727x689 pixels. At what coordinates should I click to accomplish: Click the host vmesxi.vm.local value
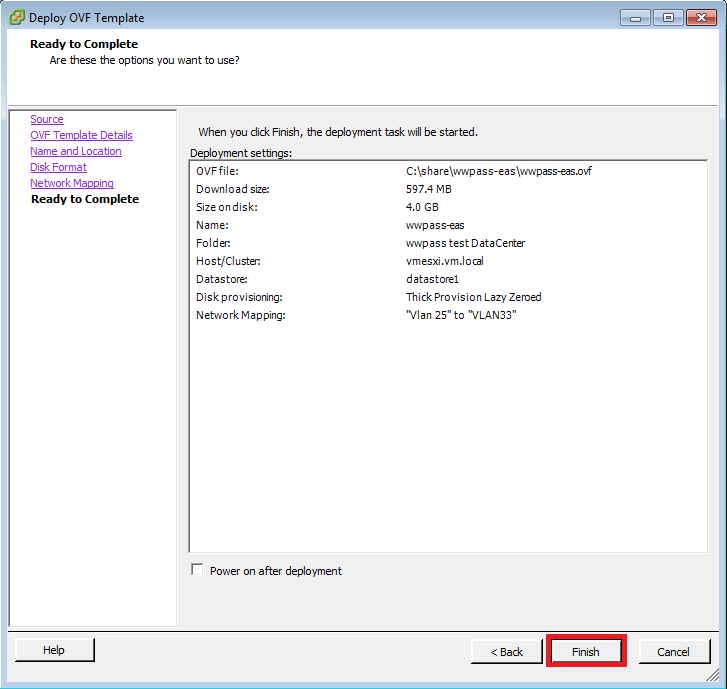point(444,261)
